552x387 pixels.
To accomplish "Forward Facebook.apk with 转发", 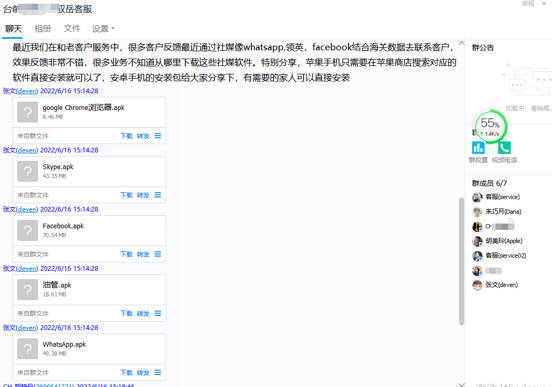I will coord(143,254).
